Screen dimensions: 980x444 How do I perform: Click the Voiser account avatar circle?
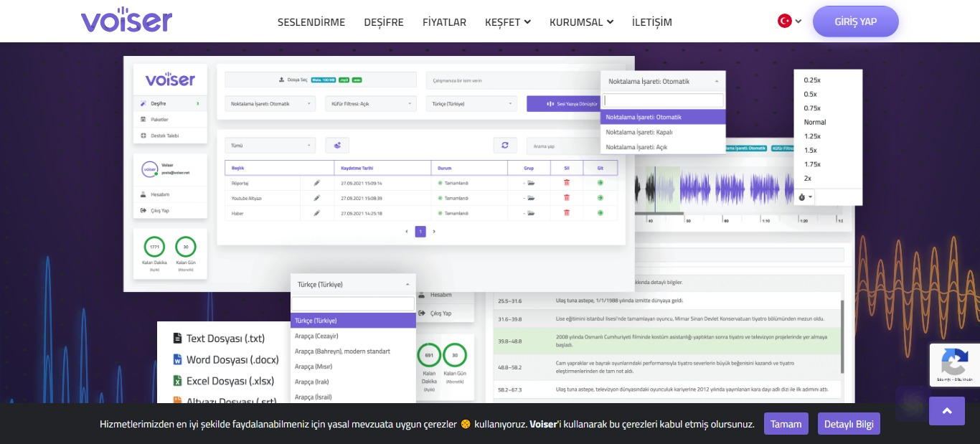[x=149, y=169]
